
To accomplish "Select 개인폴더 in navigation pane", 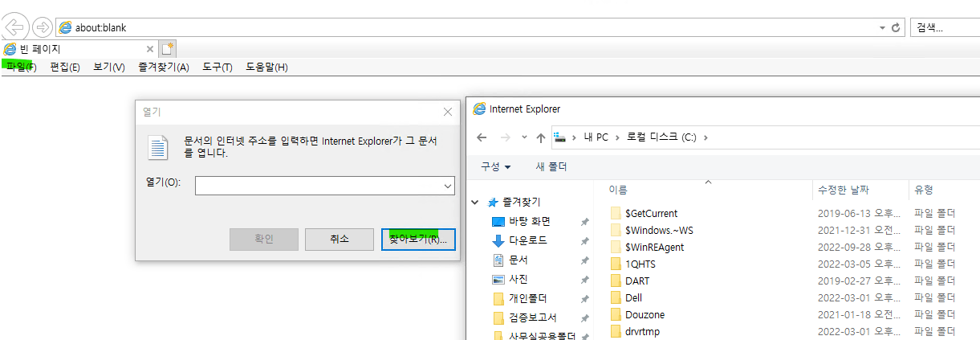I will (527, 298).
